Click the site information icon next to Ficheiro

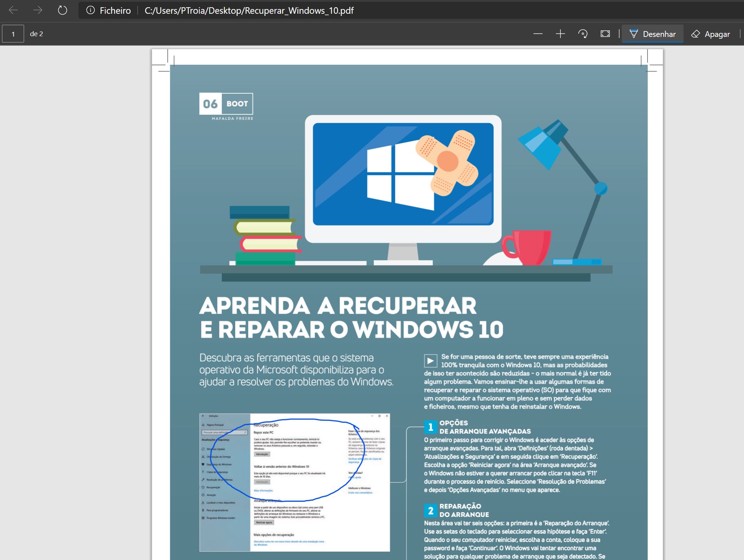(90, 10)
